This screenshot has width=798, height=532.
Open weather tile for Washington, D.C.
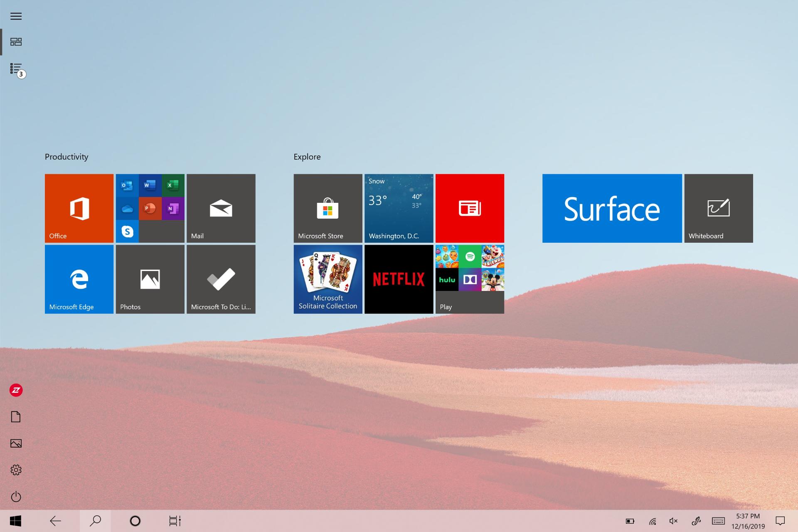pyautogui.click(x=399, y=208)
